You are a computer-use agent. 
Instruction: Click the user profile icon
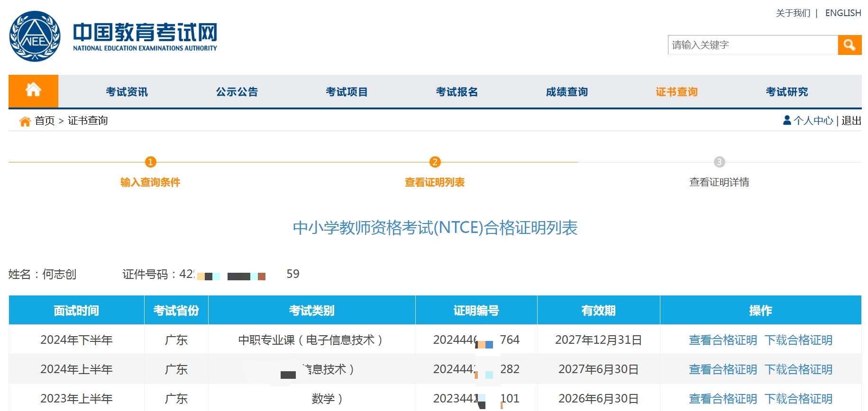787,120
